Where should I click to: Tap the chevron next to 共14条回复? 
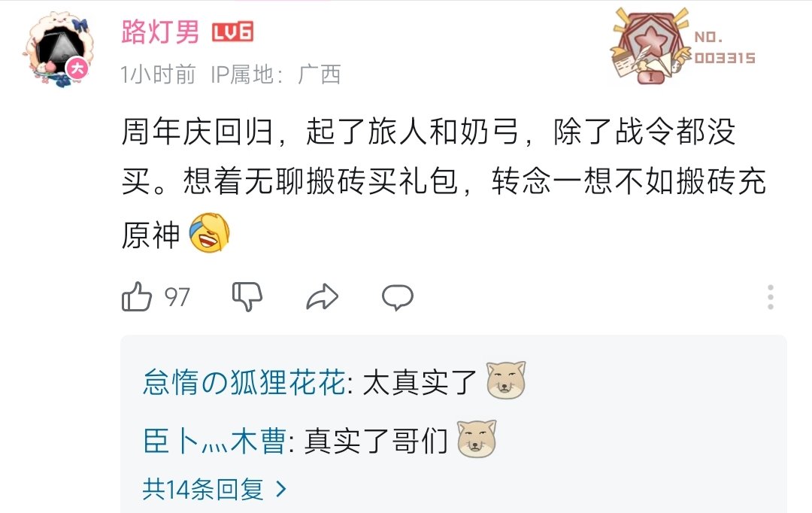[x=281, y=489]
